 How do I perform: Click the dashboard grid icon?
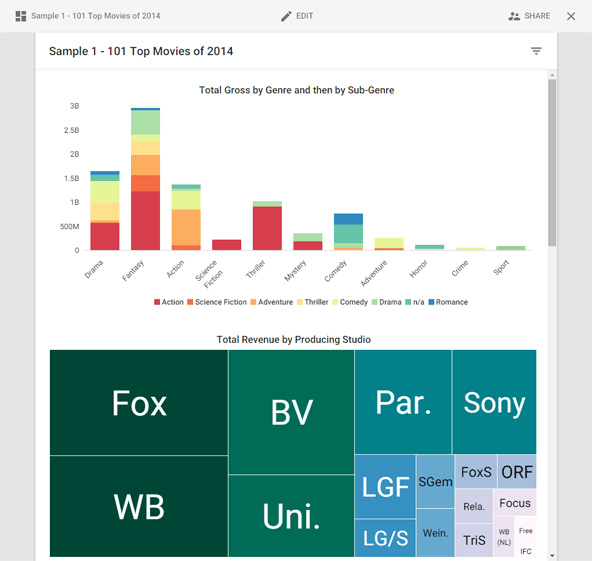(x=21, y=16)
